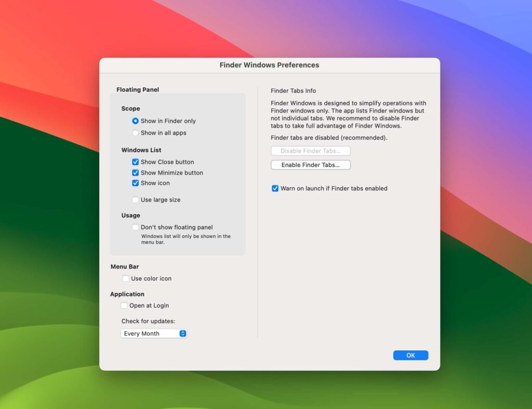Click the "Finder Windows Preferences" title bar
Viewport: 532px width, 409px height.
tap(269, 65)
